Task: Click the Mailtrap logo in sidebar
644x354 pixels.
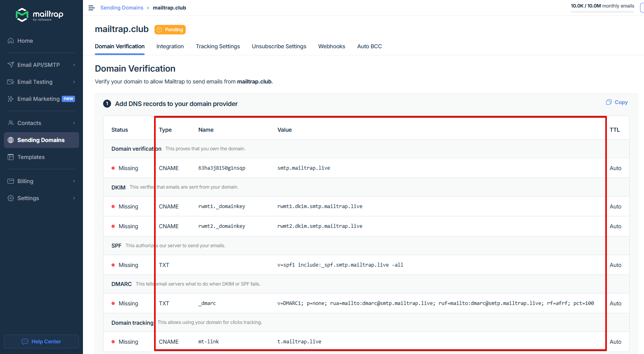Action: 39,15
